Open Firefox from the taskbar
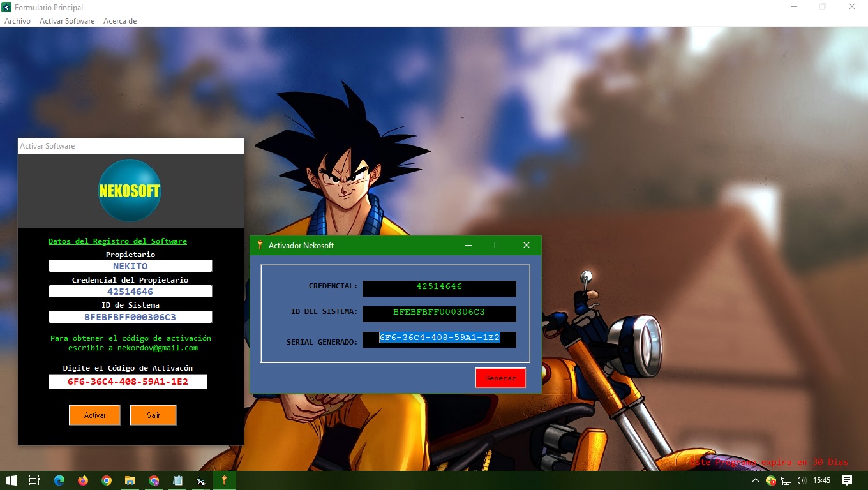This screenshot has height=490, width=868. (83, 480)
